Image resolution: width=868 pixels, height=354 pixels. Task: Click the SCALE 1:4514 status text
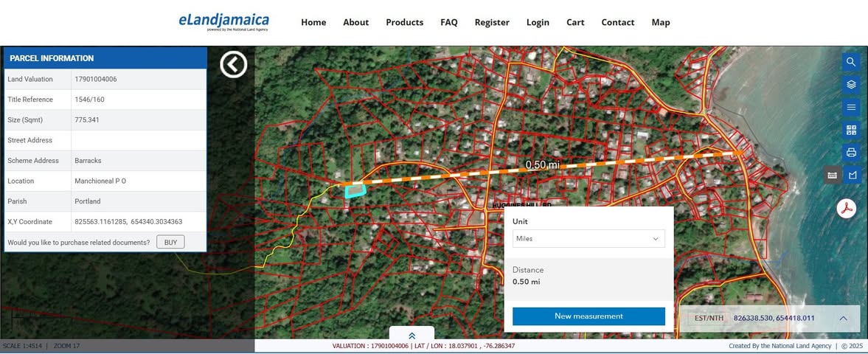pyautogui.click(x=24, y=346)
